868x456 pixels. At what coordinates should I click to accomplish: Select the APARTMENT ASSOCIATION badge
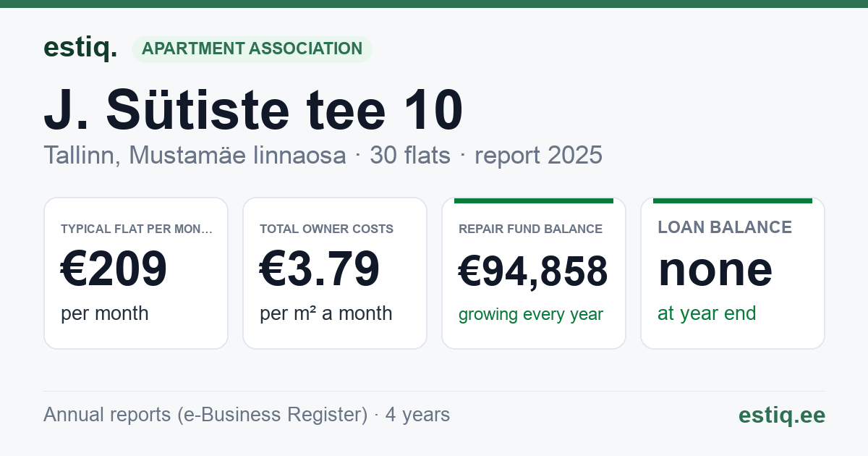click(252, 49)
